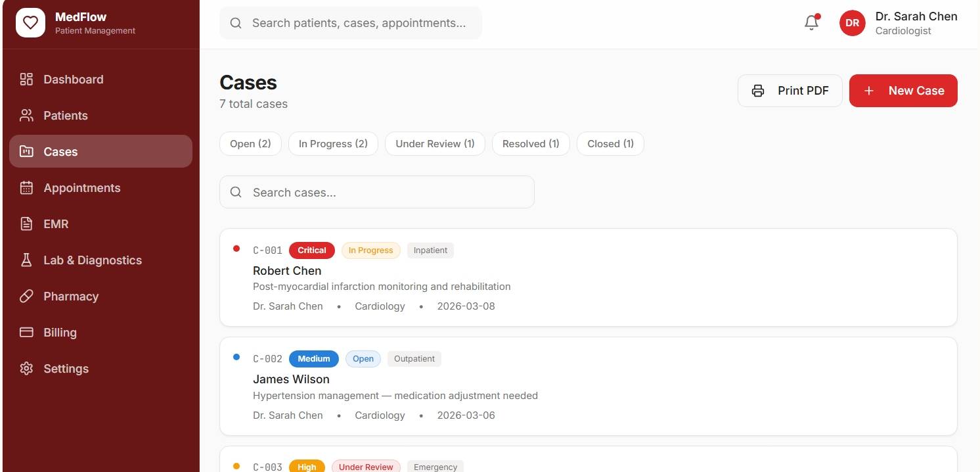
Task: Filter cases by Under Review (1)
Action: [x=435, y=144]
